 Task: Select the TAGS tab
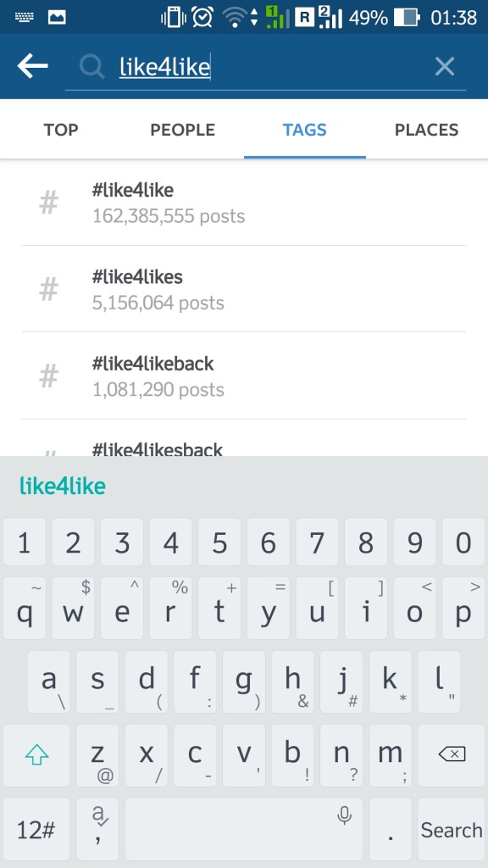tap(305, 130)
